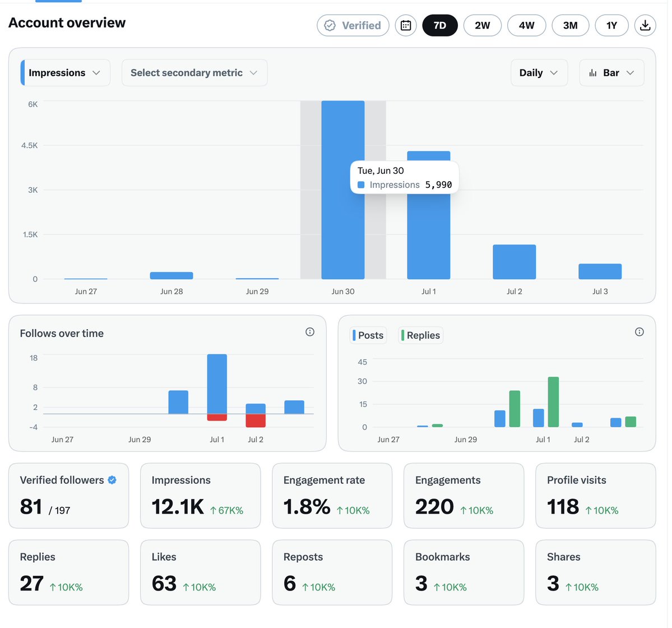Open the Likes 63 card
This screenshot has width=672, height=628.
(201, 572)
